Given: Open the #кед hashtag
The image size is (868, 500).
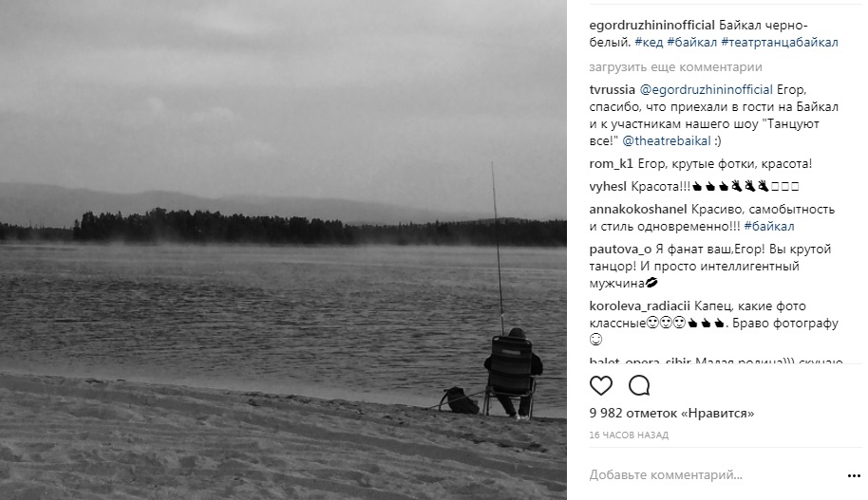Looking at the screenshot, I should coord(649,43).
